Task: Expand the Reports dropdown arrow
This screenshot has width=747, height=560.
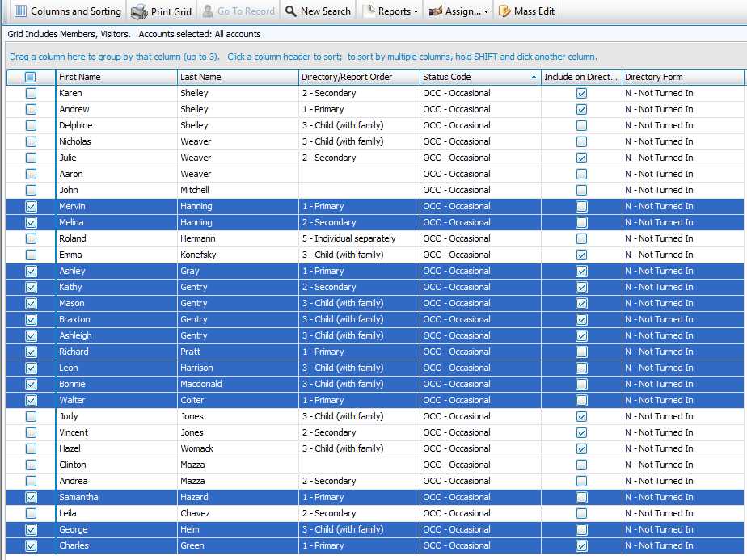Action: [x=416, y=12]
